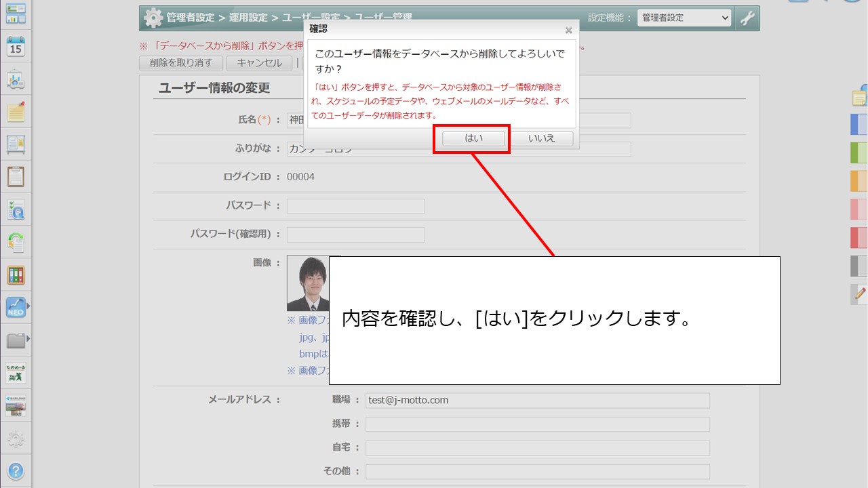
Task: Click the sidebar settings gear icon
Action: point(15,439)
